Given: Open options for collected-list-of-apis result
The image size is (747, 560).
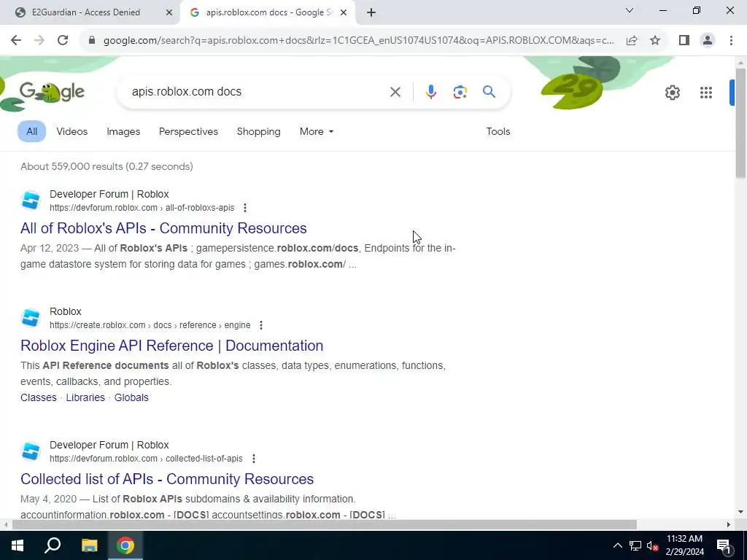Looking at the screenshot, I should click(254, 459).
